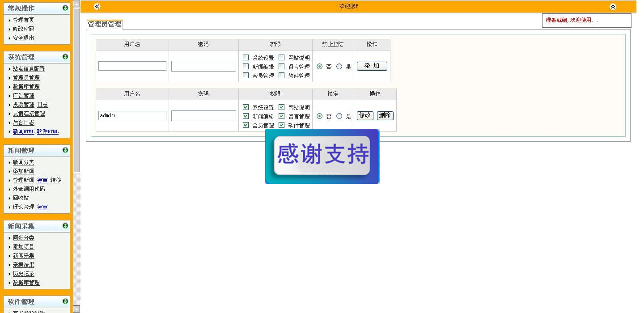Select 否 for 禁止登陆 in the add row
Screen dimensions: 644x313
319,67
